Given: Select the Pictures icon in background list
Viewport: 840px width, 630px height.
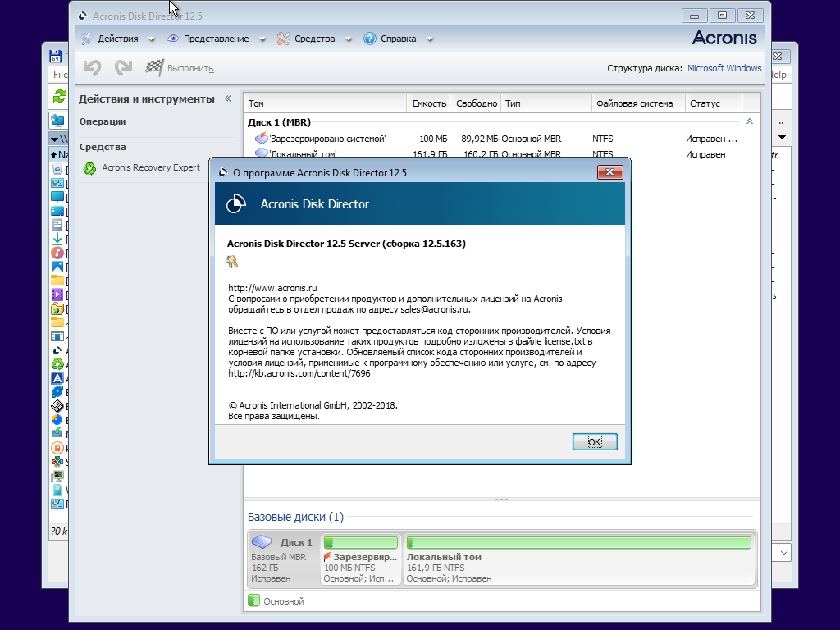Looking at the screenshot, I should (x=57, y=267).
